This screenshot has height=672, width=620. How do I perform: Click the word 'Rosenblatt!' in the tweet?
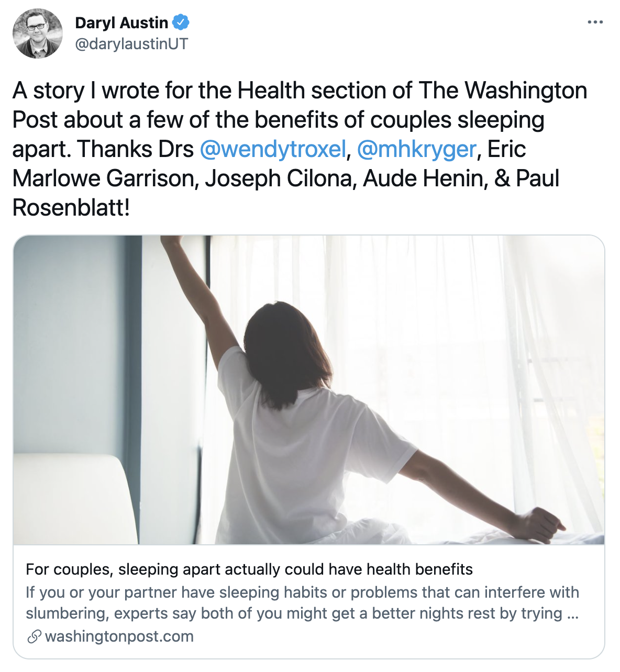(x=71, y=208)
